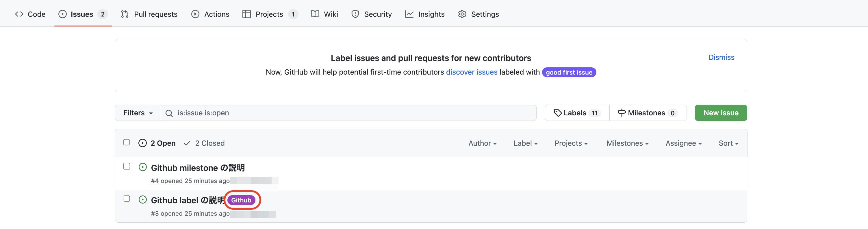The height and width of the screenshot is (229, 868).
Task: Show the 2 Closed issues
Action: pos(205,143)
